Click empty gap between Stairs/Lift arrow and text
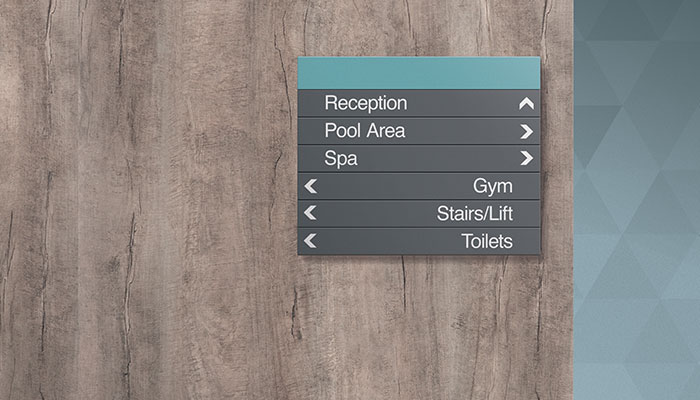Image resolution: width=700 pixels, height=400 pixels. pos(377,213)
